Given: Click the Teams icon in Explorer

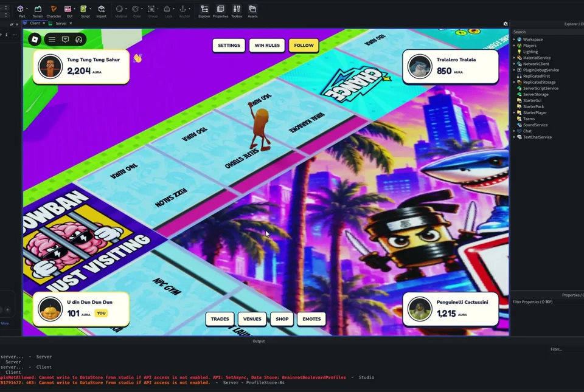Looking at the screenshot, I should (519, 119).
